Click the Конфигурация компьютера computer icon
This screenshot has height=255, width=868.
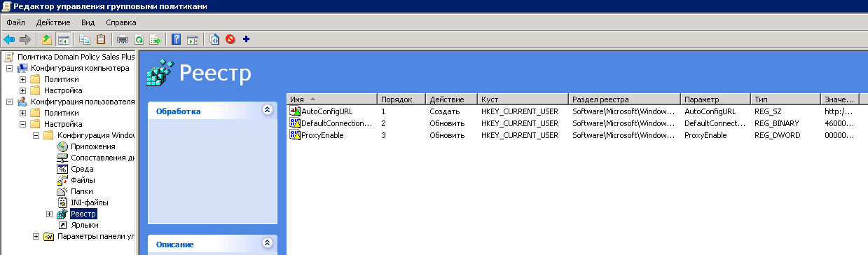(22, 68)
